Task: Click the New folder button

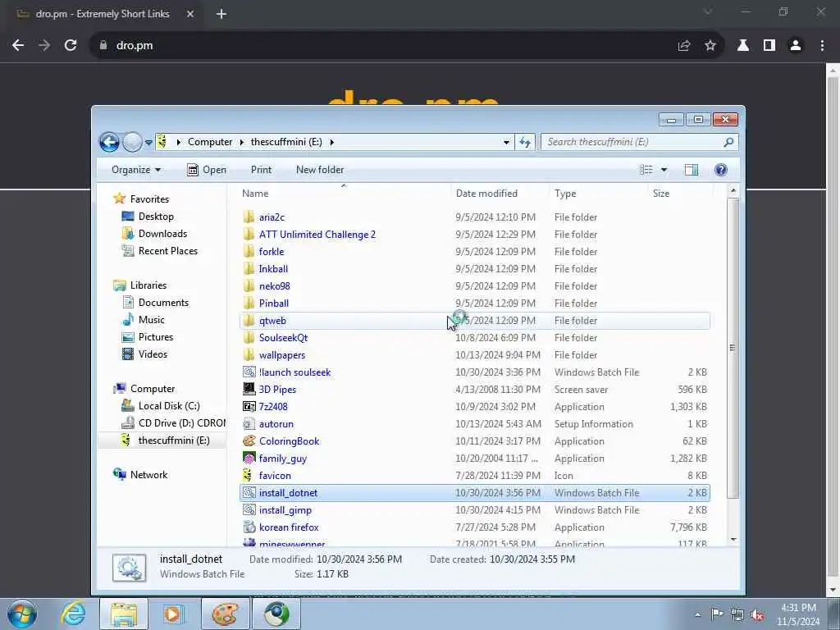Action: point(320,170)
